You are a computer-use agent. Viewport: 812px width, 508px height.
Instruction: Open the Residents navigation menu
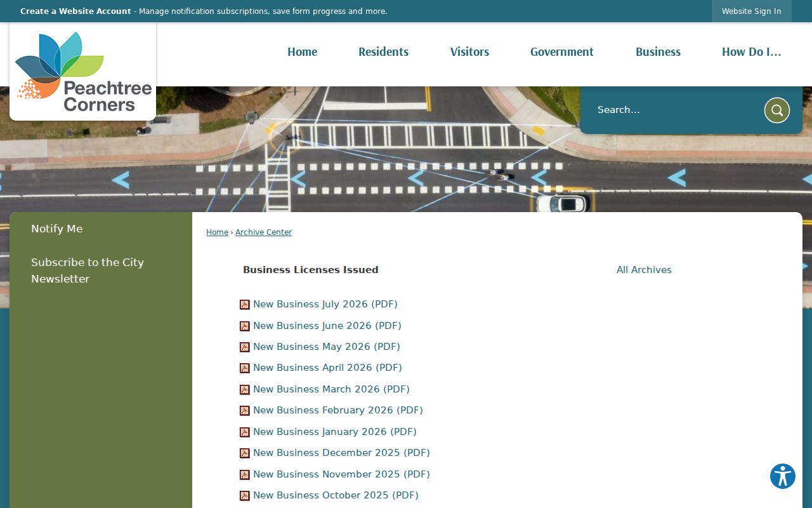pyautogui.click(x=383, y=52)
